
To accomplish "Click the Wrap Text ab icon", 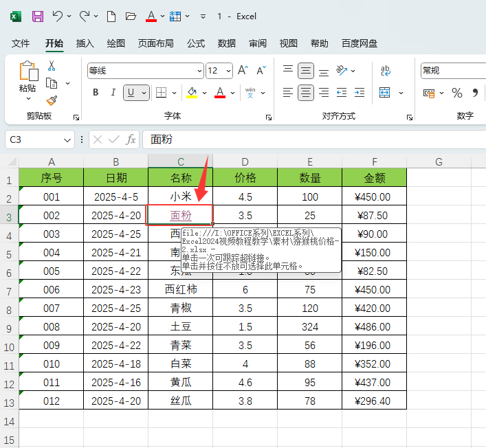I will pos(386,71).
